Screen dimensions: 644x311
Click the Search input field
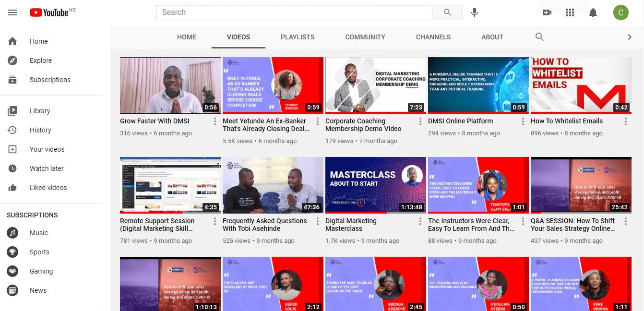294,12
